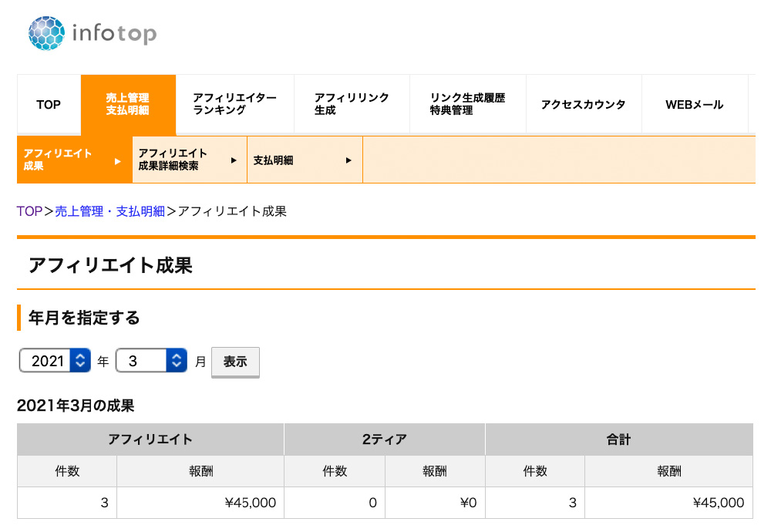Click the TOP breadcrumb link
This screenshot has width=771, height=532.
pos(29,211)
